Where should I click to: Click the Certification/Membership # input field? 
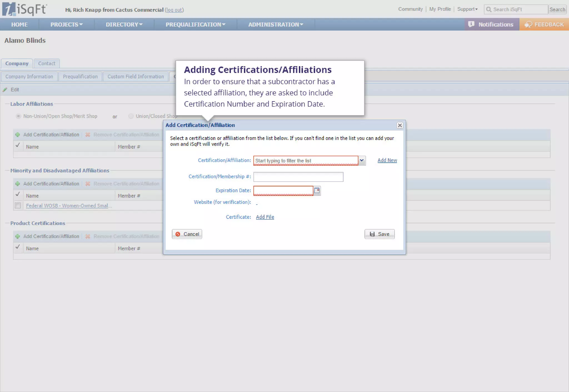tap(298, 177)
